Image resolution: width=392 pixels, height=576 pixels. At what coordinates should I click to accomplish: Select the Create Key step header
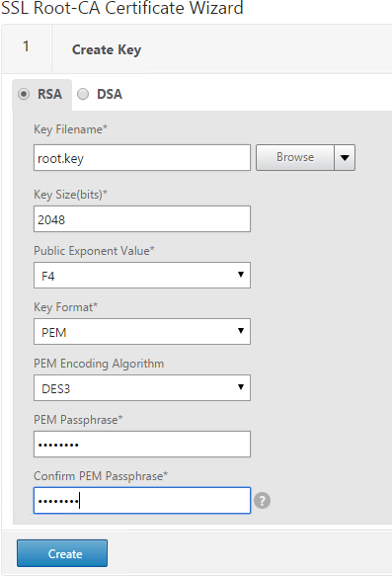[107, 49]
